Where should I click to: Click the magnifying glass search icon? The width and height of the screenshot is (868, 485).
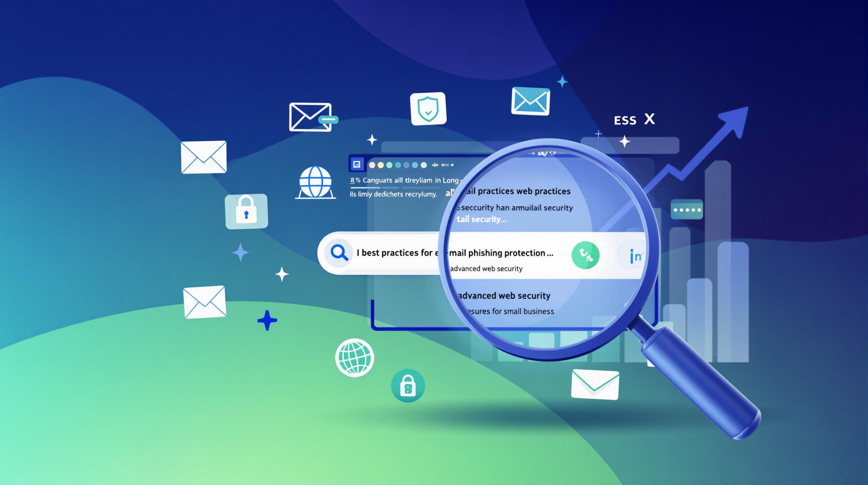[339, 253]
